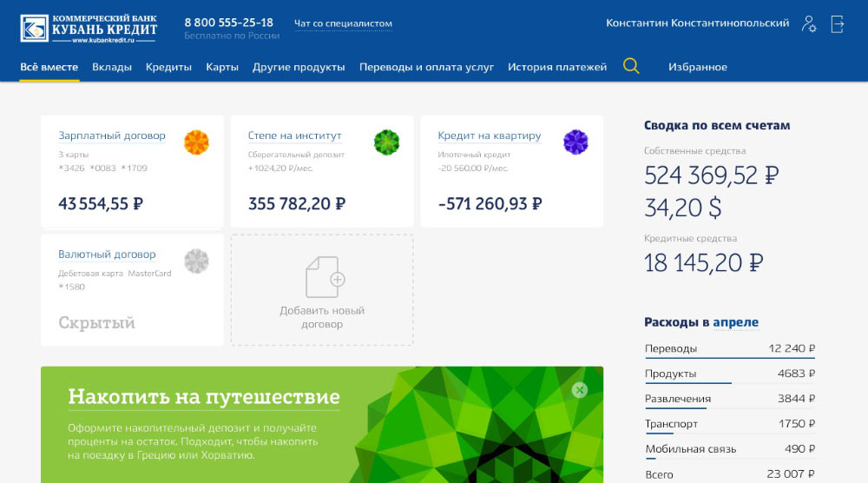This screenshot has height=483, width=868.
Task: Open the История платежей tab
Action: (557, 67)
